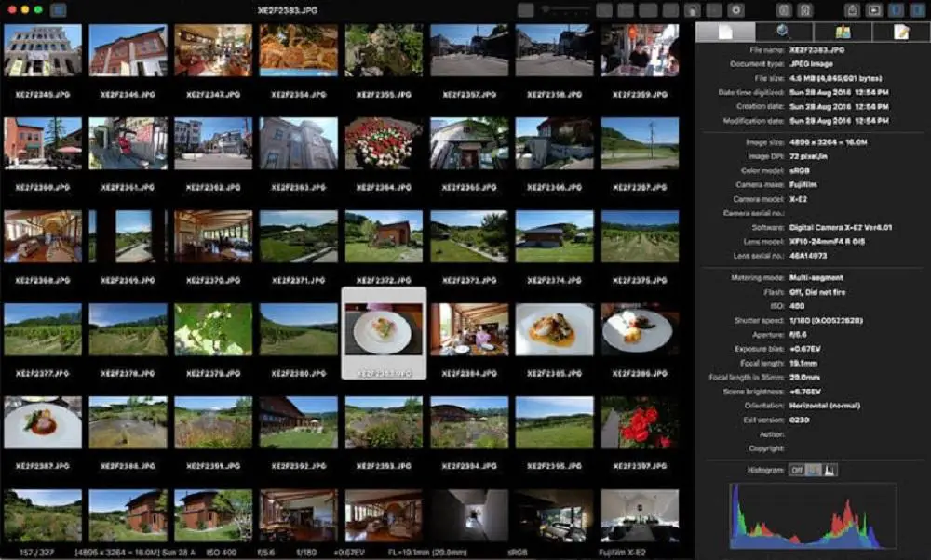This screenshot has width=931, height=560.
Task: Select thumbnail XE2F2346.JPG red brick building
Action: coord(128,50)
